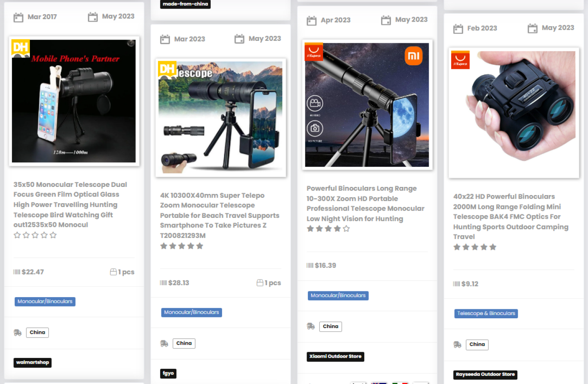Click the calendar icon next to Apr 2023
This screenshot has height=384, width=588.
[x=312, y=20]
